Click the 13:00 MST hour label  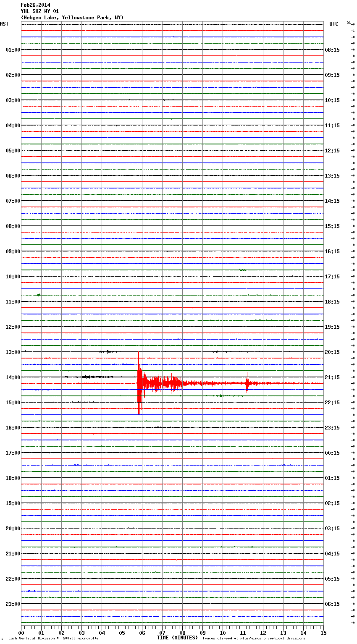click(13, 352)
